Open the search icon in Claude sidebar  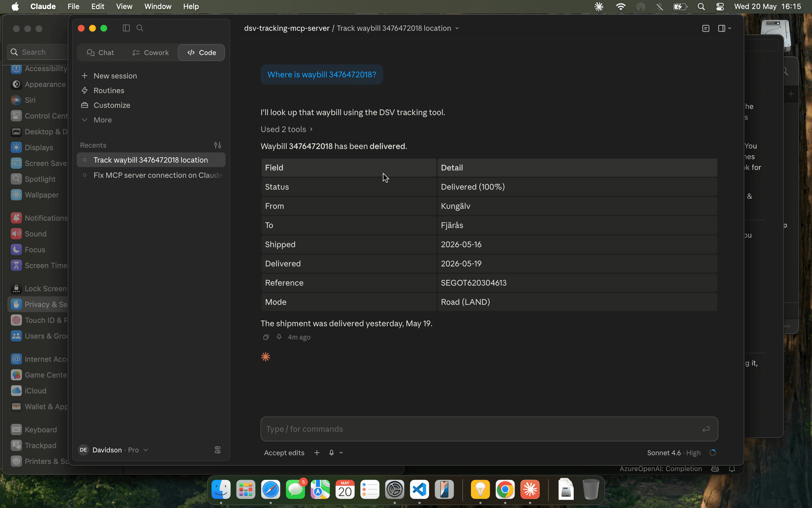[x=140, y=28]
